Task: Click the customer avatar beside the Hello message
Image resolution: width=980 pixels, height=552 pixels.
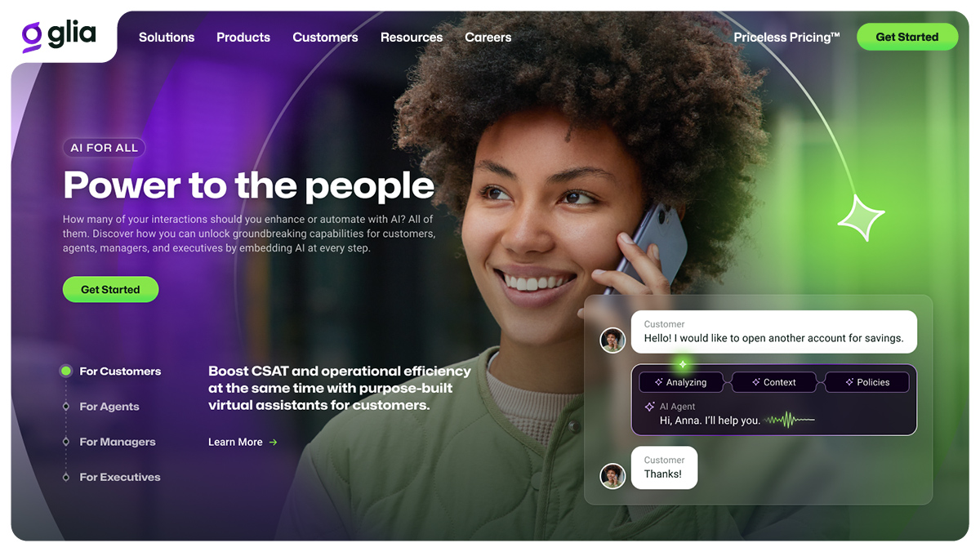Action: 612,340
